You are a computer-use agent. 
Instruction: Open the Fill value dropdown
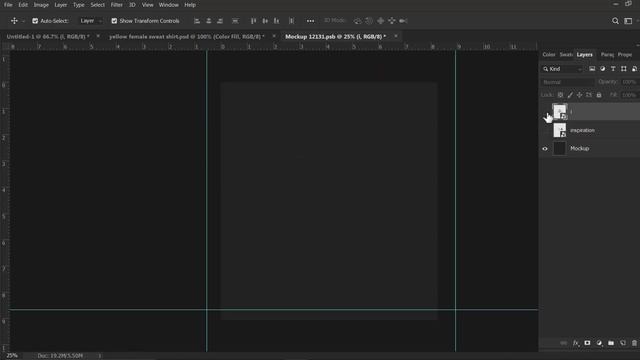point(630,95)
